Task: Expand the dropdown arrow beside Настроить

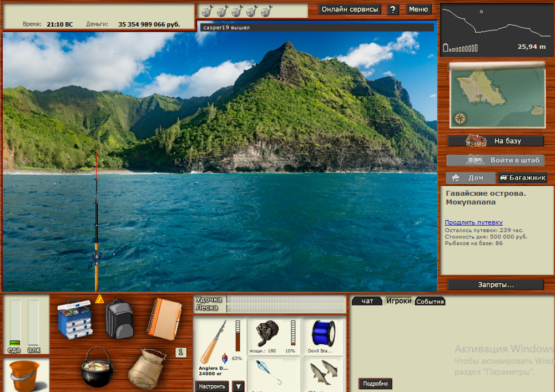Action: 238,386
